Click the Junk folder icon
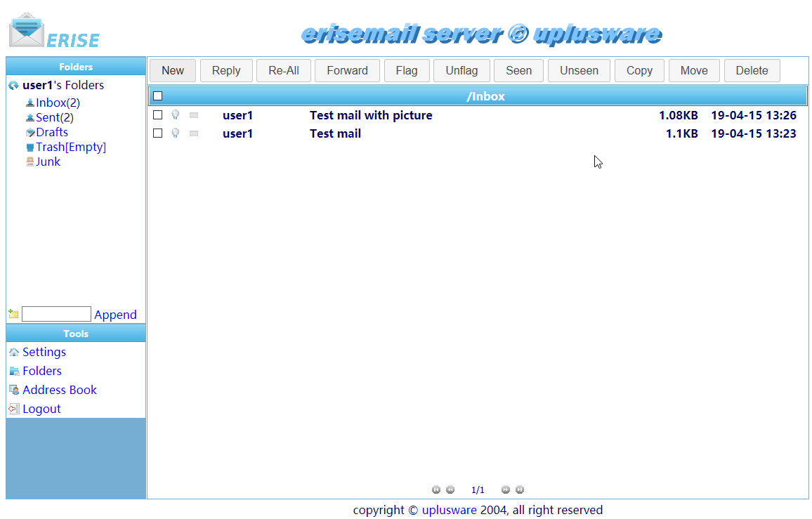Viewport: 812px width, 519px height. coord(30,162)
